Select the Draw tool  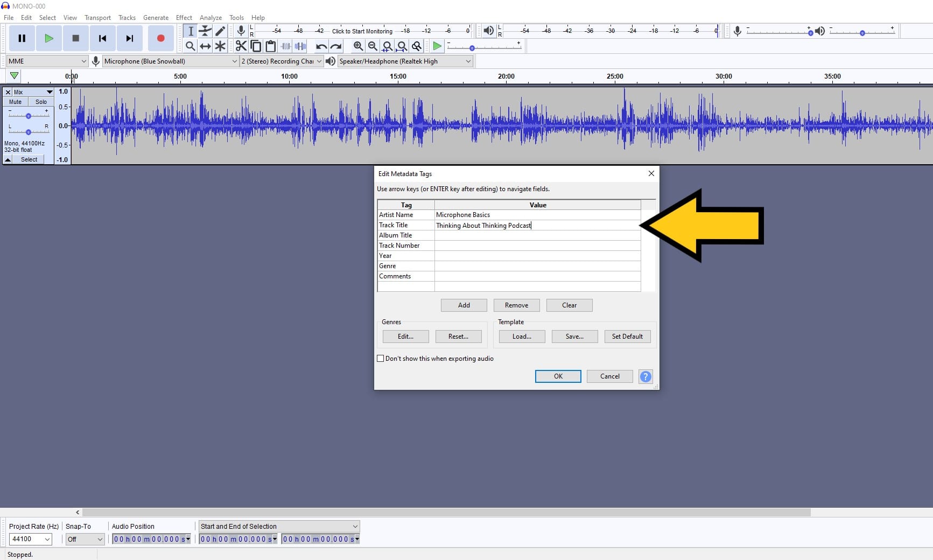point(220,31)
